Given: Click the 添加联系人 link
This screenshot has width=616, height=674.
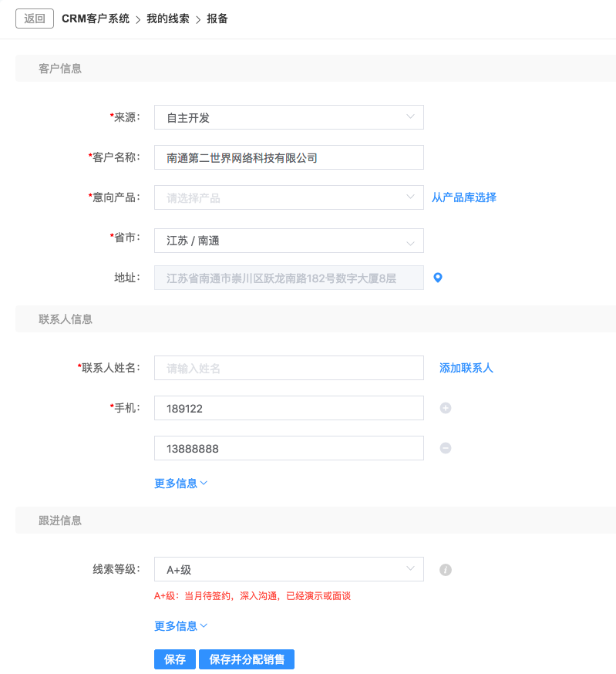Looking at the screenshot, I should pyautogui.click(x=466, y=368).
